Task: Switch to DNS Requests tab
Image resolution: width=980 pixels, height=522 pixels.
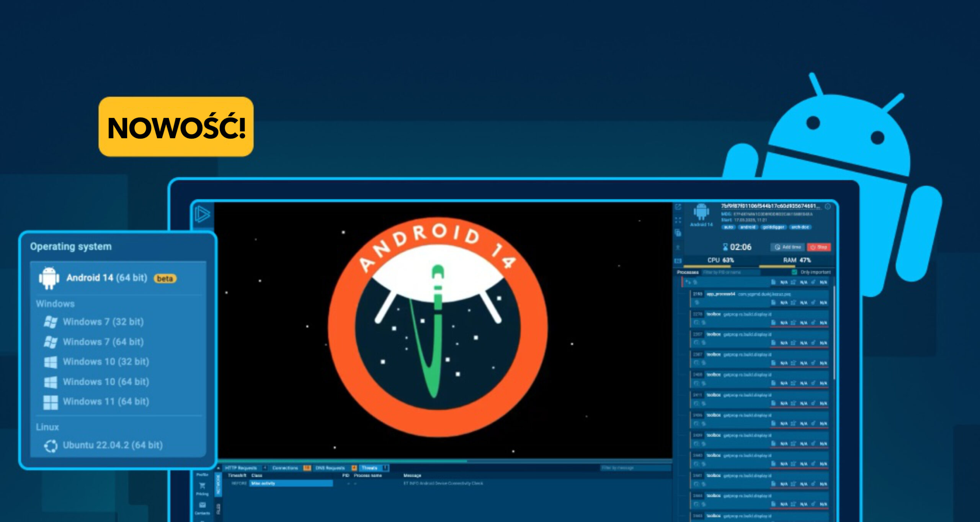Action: pyautogui.click(x=335, y=468)
